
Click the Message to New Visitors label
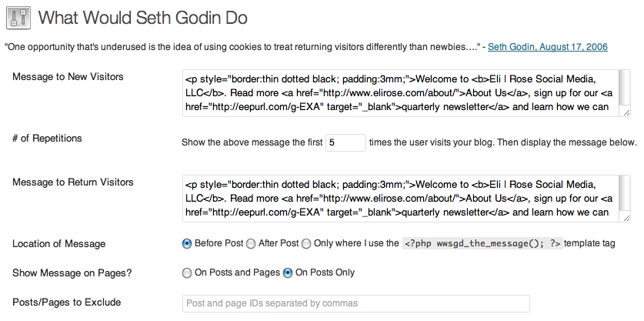68,77
